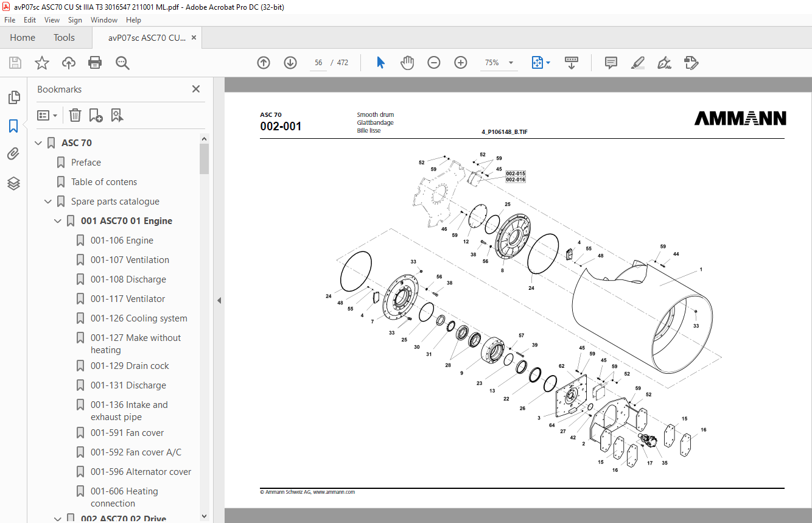Open the Help menu
The image size is (812, 523).
[x=133, y=20]
